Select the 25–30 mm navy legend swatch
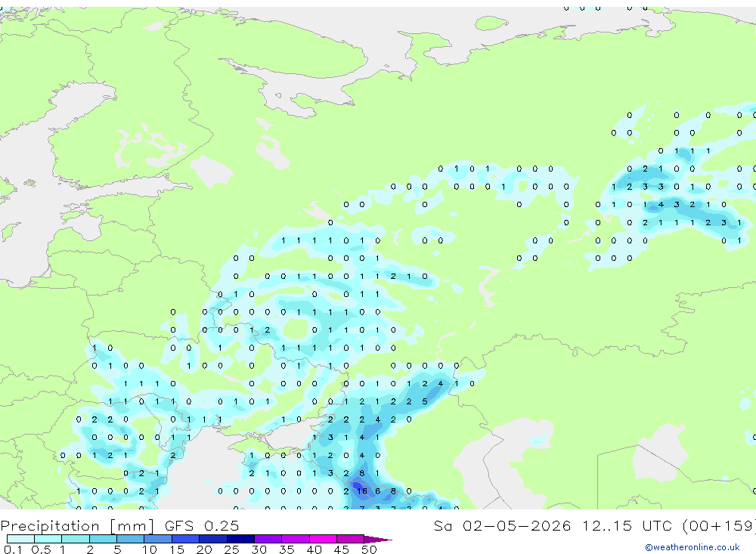 [x=240, y=539]
